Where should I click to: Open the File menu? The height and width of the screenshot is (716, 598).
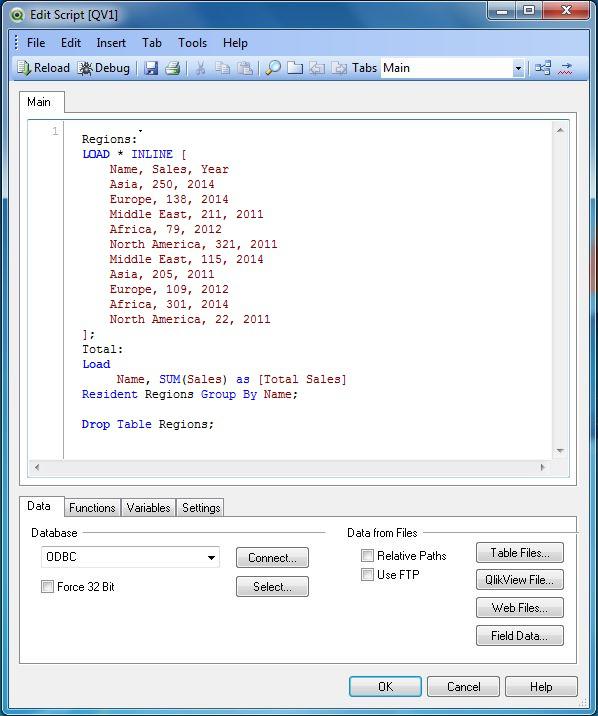pyautogui.click(x=36, y=43)
